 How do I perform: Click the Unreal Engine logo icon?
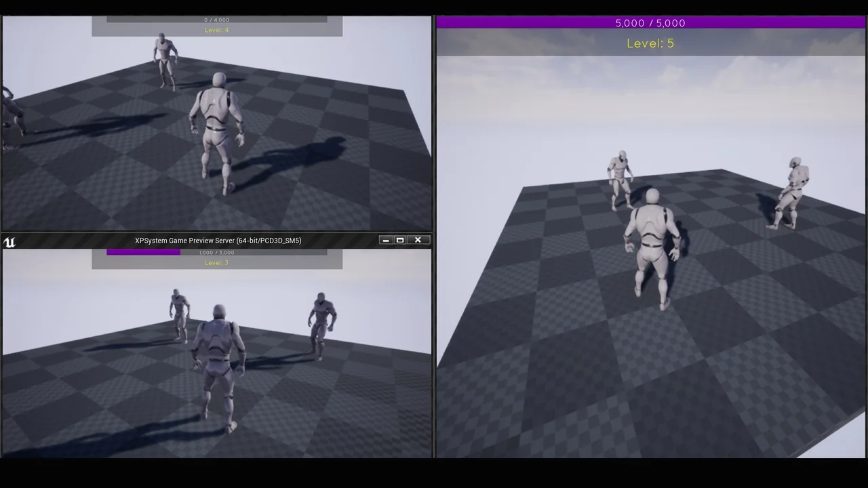point(9,241)
